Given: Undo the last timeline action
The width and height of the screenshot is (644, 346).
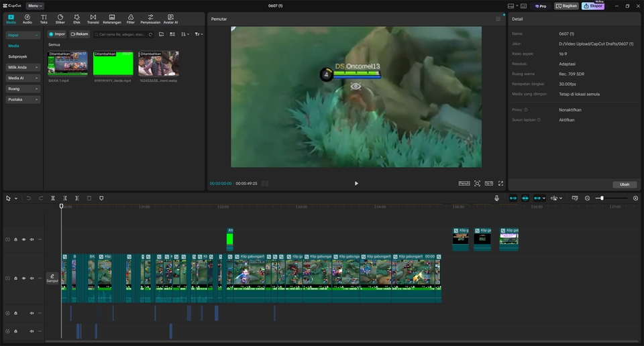Looking at the screenshot, I should (29, 198).
